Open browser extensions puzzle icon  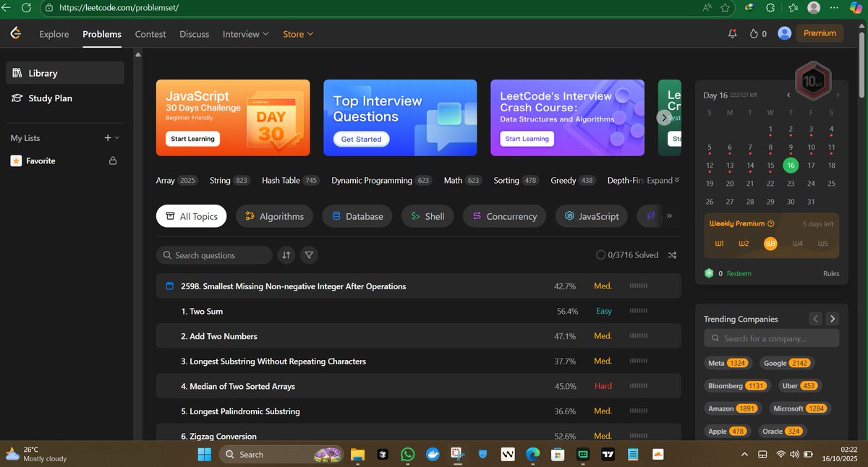770,7
